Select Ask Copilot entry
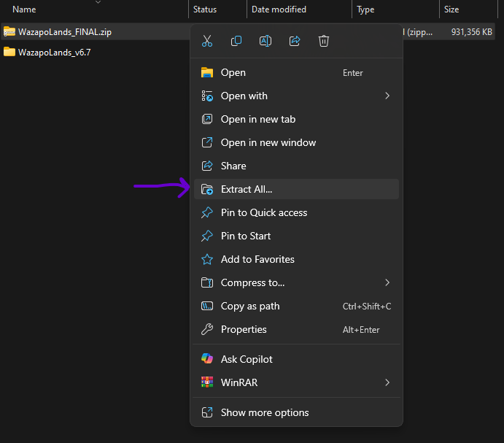Screen dimensions: 504x443 296,359
